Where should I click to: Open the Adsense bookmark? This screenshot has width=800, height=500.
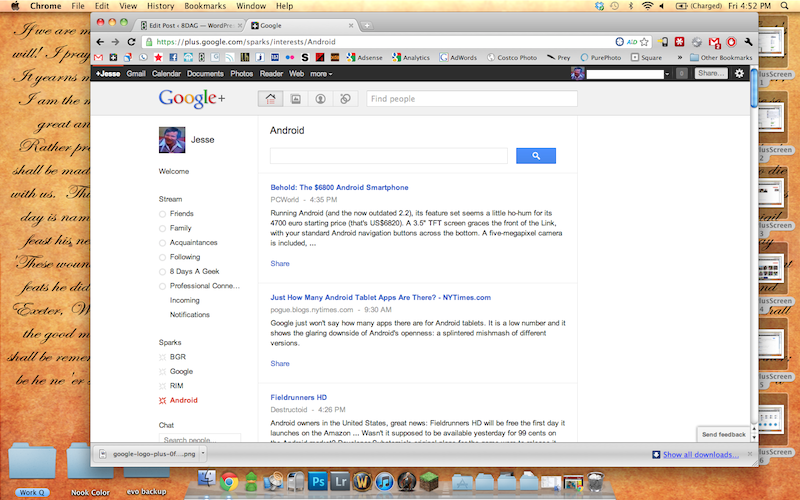point(364,58)
